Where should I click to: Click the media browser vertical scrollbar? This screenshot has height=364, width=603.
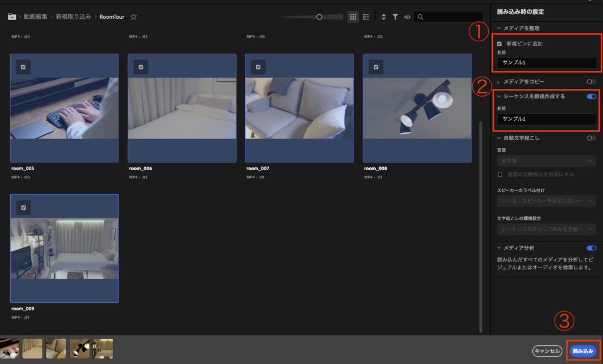point(481,227)
